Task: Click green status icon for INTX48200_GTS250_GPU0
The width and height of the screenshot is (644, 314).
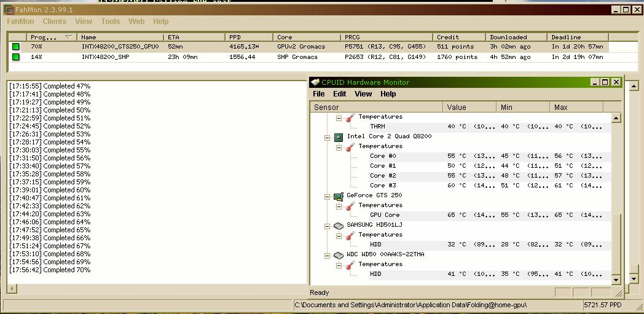Action: coord(15,47)
